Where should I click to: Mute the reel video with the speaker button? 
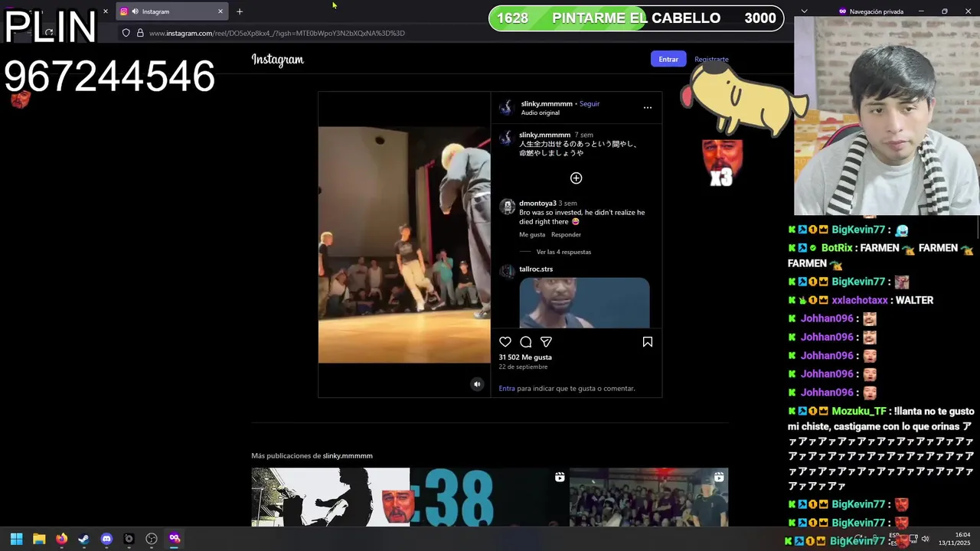(477, 384)
